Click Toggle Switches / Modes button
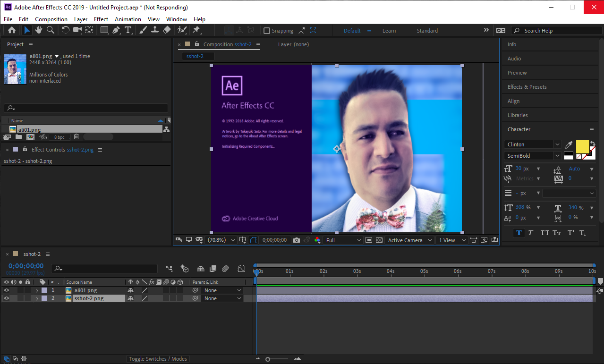The image size is (604, 364). pos(158,359)
